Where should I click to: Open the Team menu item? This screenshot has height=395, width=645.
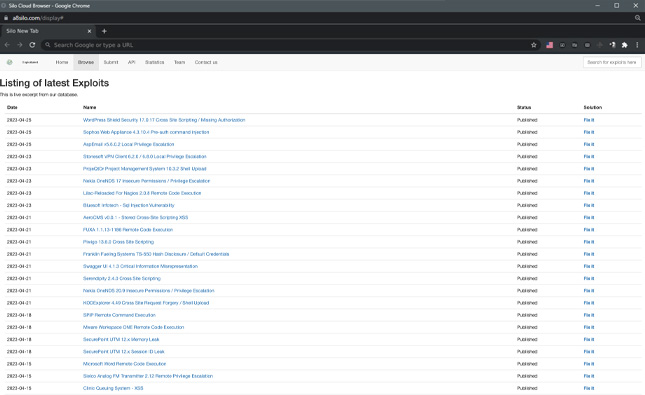pos(179,62)
